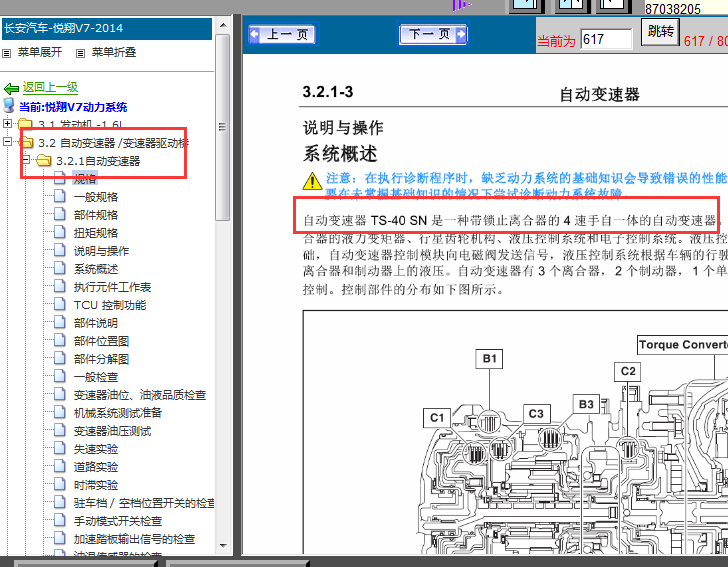The image size is (728, 567).
Task: Select 系统概述 tree item
Action: (x=96, y=269)
